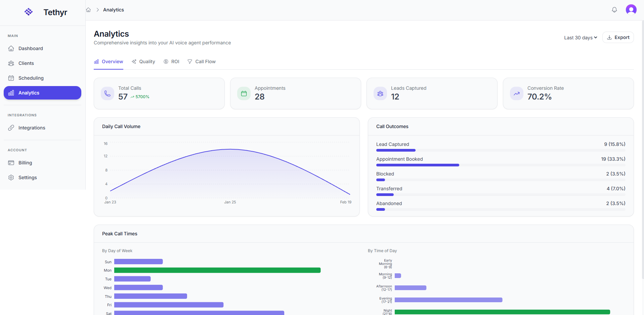
Task: Click the Monday bar in Peak Call Times
Action: click(217, 270)
